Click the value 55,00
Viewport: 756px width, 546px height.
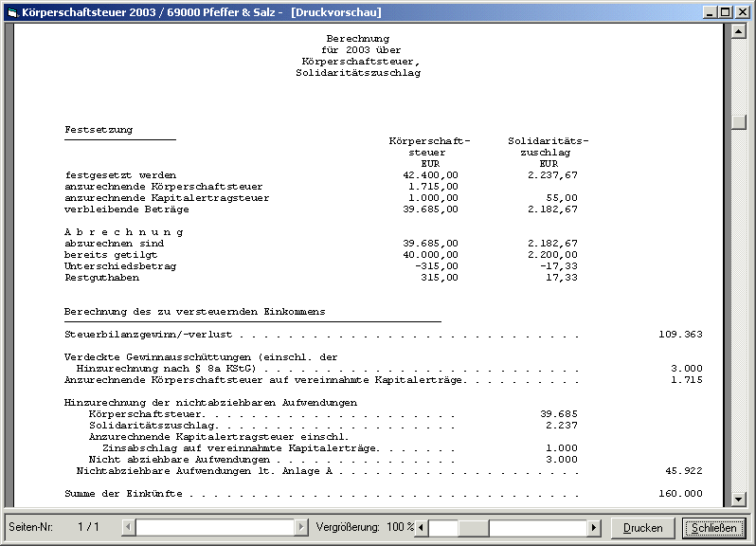[562, 198]
